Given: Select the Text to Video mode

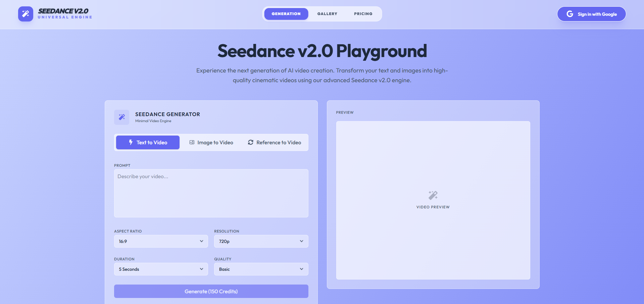Looking at the screenshot, I should 147,142.
